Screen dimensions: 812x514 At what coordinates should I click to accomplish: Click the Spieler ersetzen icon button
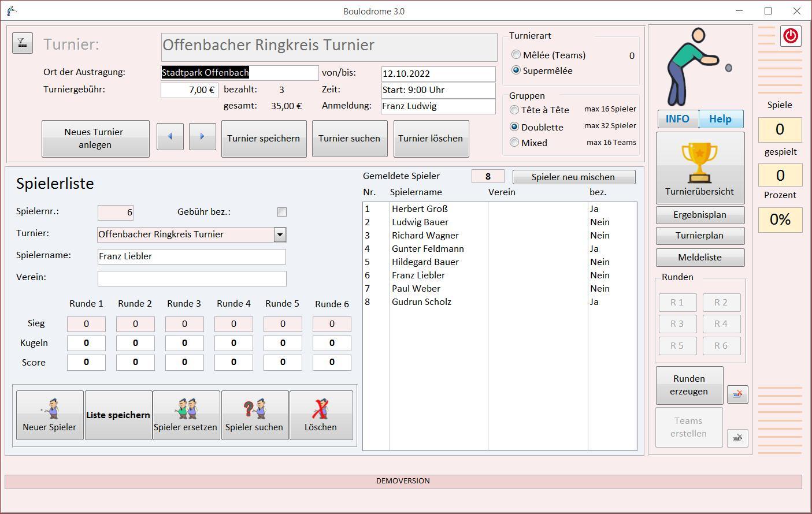186,415
